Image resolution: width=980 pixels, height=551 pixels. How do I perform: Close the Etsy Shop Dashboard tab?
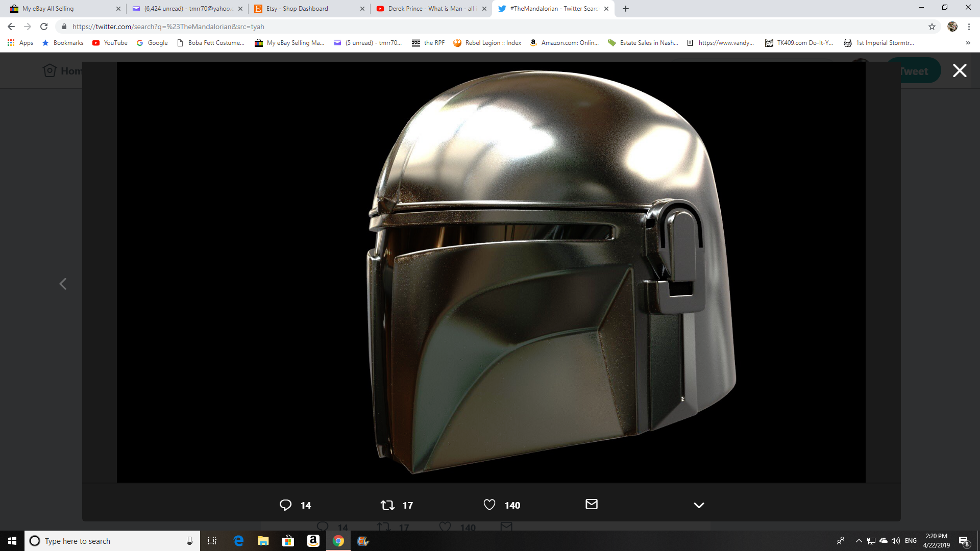pyautogui.click(x=362, y=9)
